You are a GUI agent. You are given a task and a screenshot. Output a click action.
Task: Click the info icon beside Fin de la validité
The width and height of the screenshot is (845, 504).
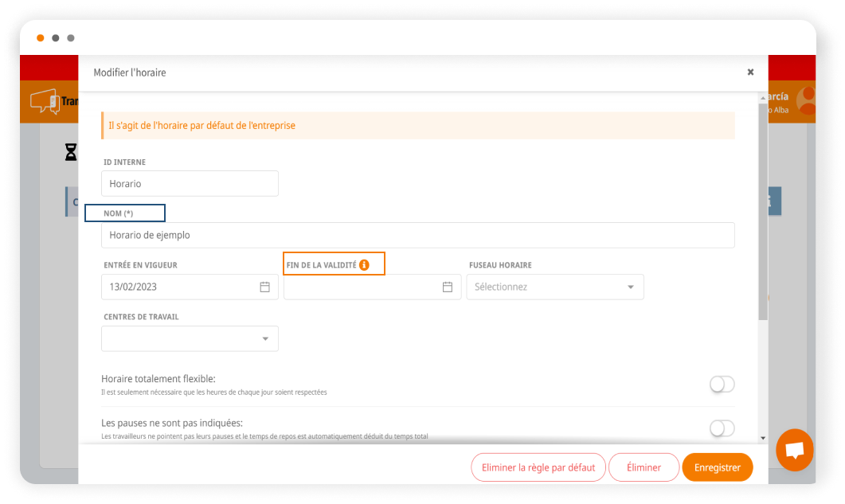click(x=364, y=265)
